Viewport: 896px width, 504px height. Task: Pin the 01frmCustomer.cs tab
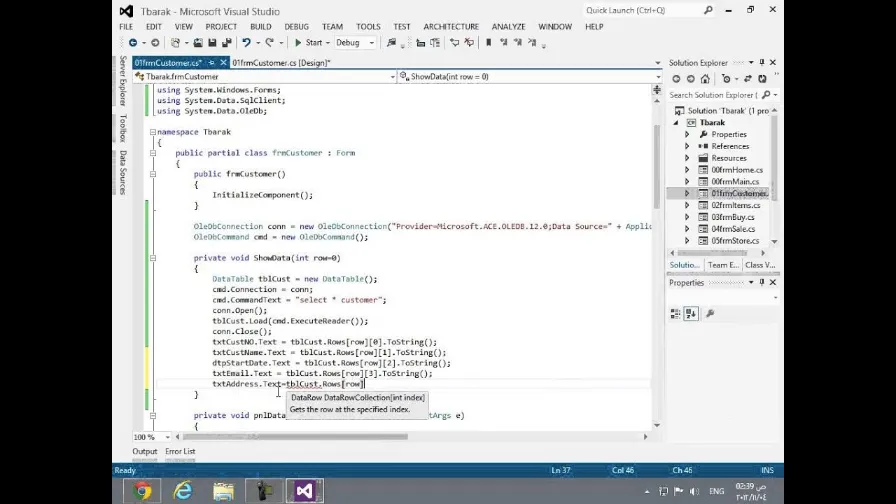tap(211, 63)
